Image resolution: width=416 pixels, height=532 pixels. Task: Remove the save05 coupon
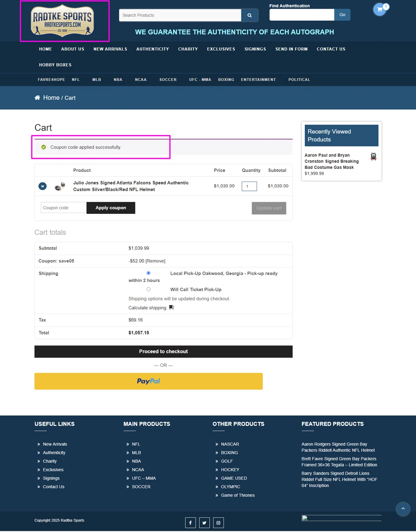pos(155,261)
